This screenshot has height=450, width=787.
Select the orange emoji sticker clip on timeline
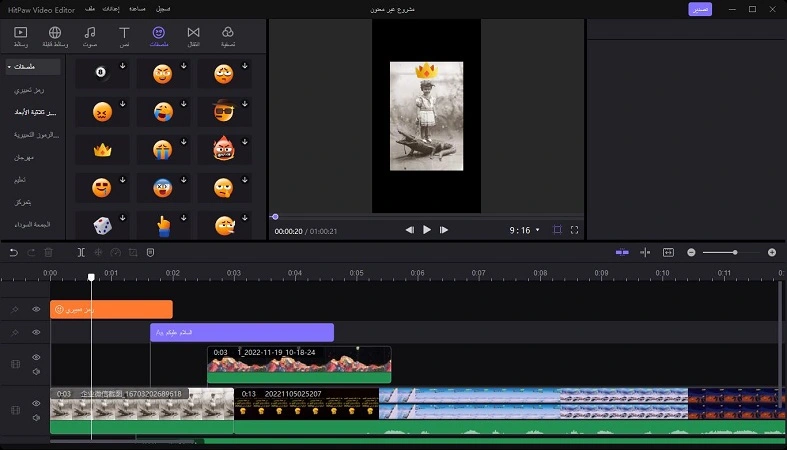[x=111, y=310]
